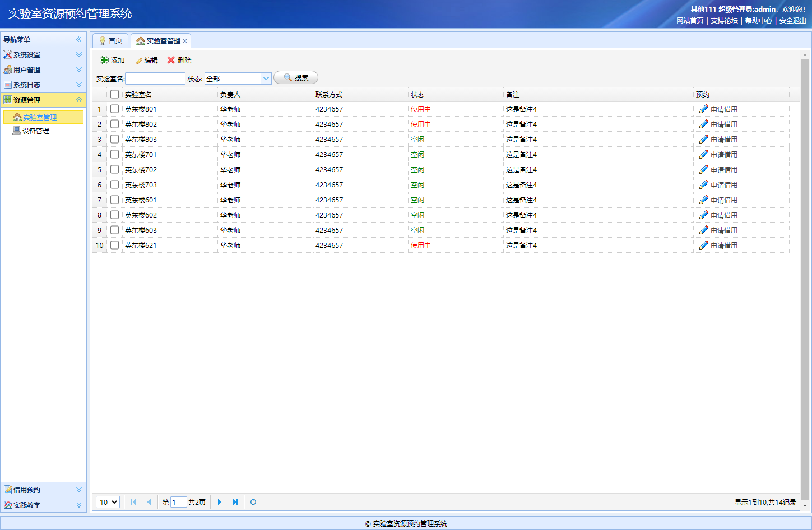Open the status (状态) filter dropdown

pyautogui.click(x=266, y=79)
